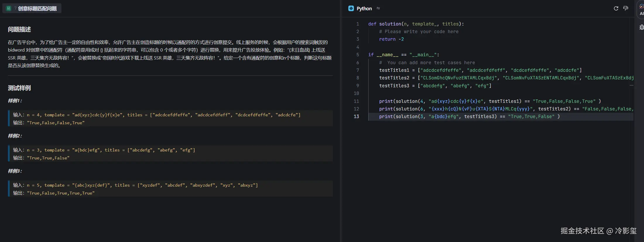644x242 pixels.
Task: Click the print line calling solution(4, ...)
Action: tap(490, 101)
